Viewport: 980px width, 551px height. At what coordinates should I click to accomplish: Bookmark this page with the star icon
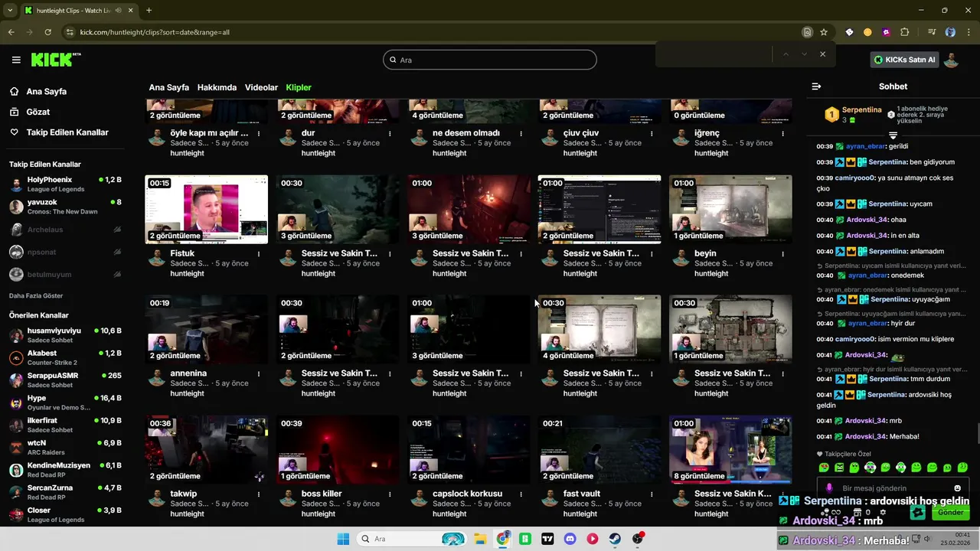[x=824, y=32]
